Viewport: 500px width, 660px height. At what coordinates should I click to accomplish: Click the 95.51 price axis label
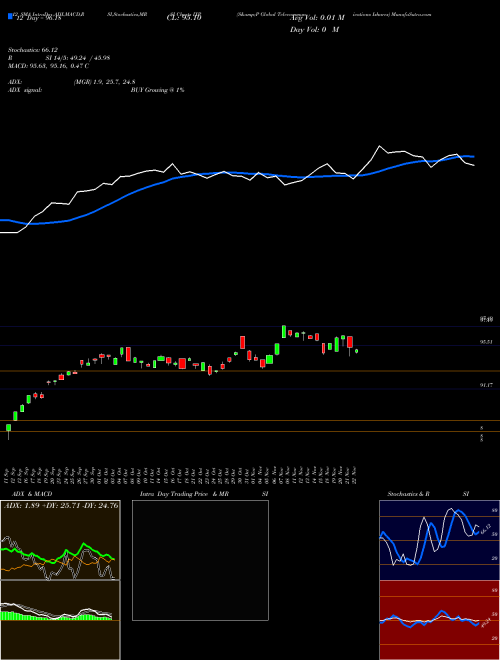486,342
